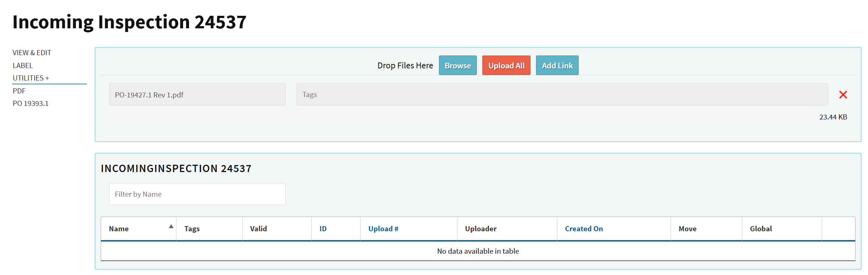Click the Valid column header

coord(258,229)
